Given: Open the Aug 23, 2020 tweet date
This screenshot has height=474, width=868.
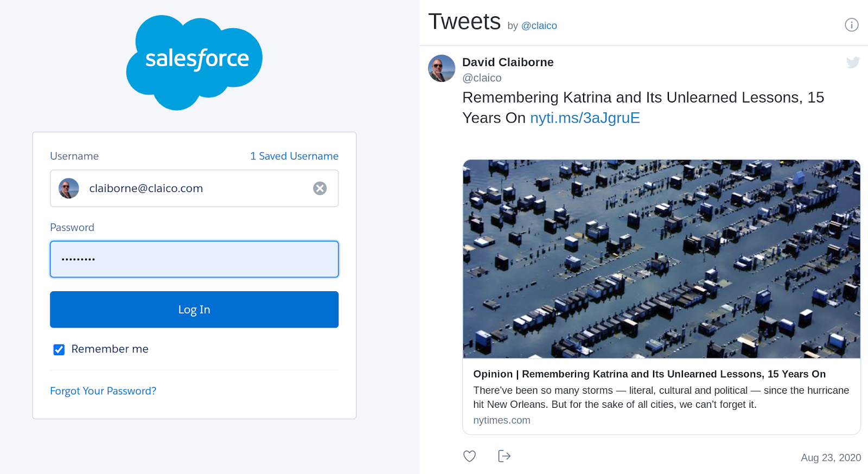Looking at the screenshot, I should 831,458.
